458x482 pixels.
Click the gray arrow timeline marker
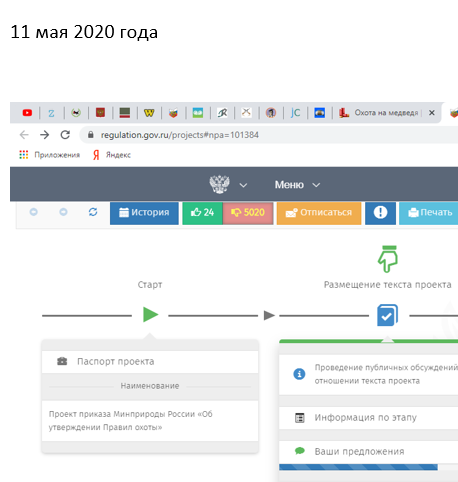(269, 315)
